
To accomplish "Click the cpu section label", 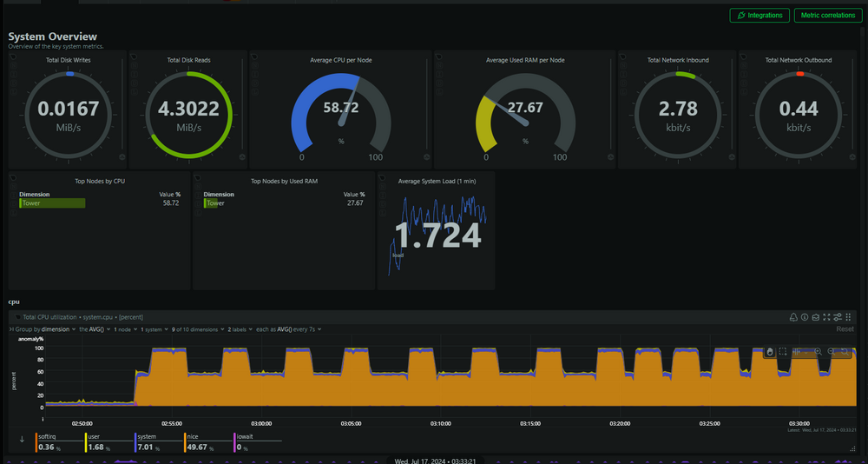I will tap(14, 302).
